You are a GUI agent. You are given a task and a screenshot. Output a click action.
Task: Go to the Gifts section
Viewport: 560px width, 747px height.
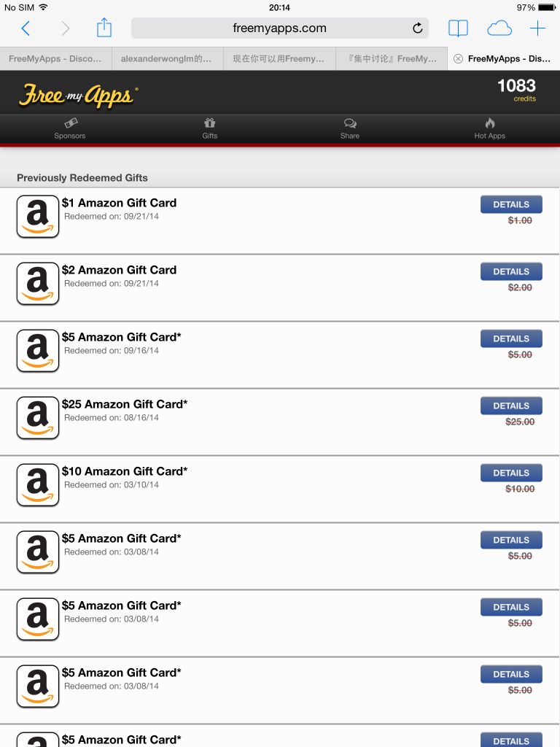coord(209,128)
